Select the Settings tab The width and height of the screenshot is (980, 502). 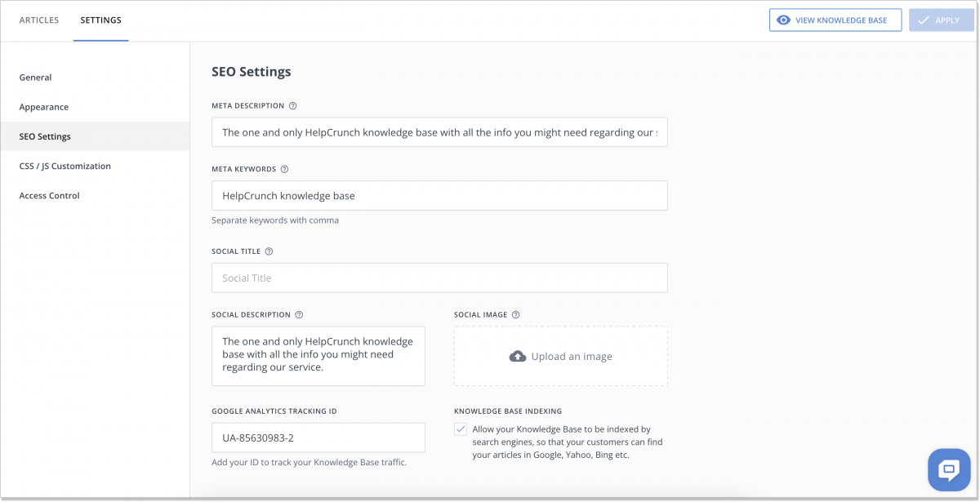(x=100, y=20)
